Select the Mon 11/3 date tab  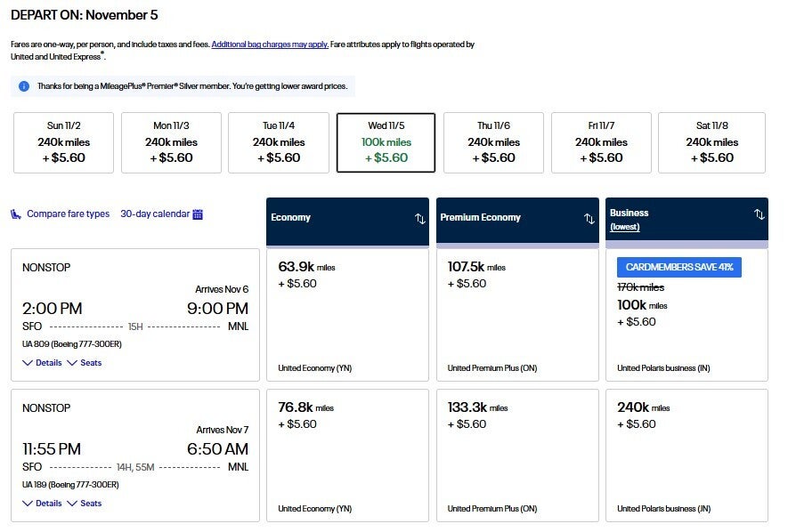(171, 142)
